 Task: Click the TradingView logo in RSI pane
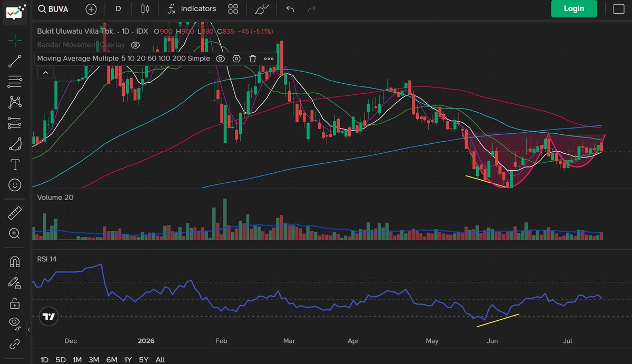click(x=49, y=317)
